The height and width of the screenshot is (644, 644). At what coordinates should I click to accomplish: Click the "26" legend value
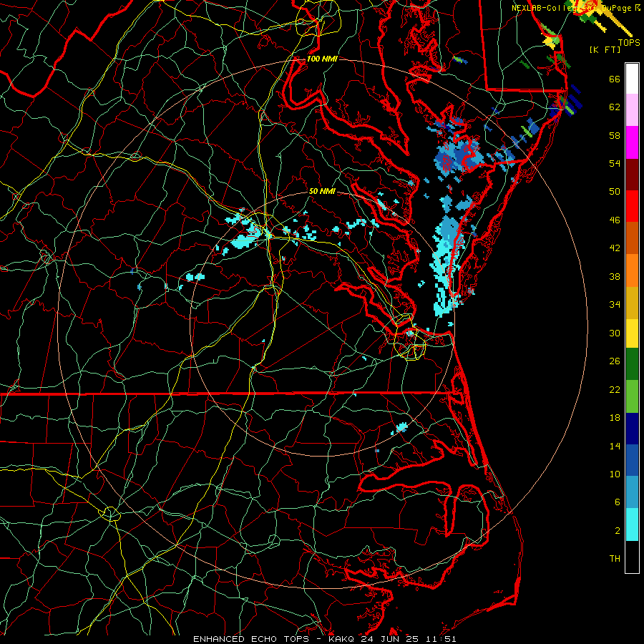pos(615,361)
